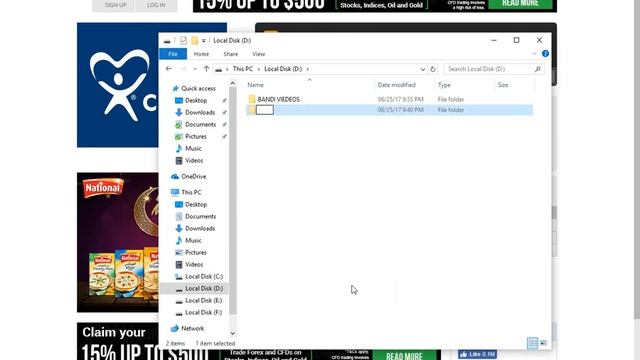Click the search magnifier icon

click(538, 69)
